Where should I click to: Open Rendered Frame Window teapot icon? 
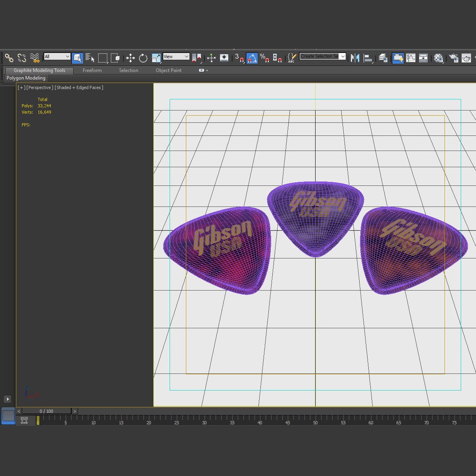click(x=466, y=58)
